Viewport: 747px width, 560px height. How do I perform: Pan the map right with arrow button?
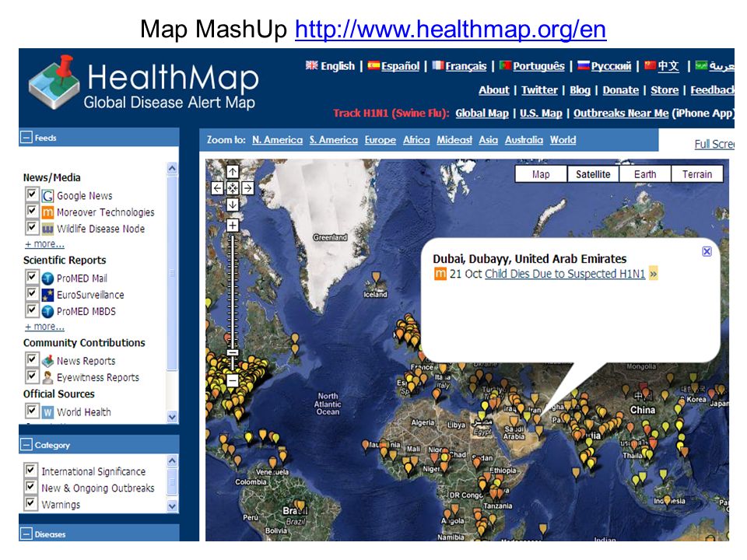247,188
